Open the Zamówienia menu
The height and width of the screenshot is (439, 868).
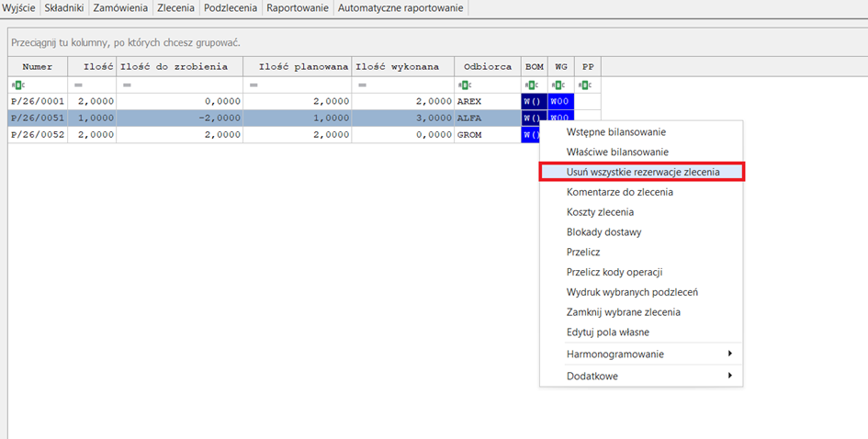(120, 8)
